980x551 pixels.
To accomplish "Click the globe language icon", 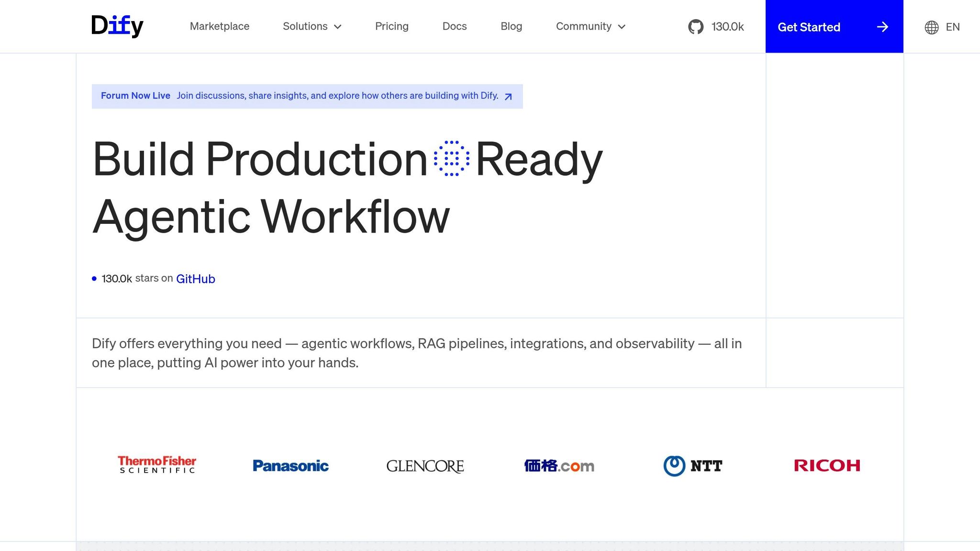I will 931,27.
